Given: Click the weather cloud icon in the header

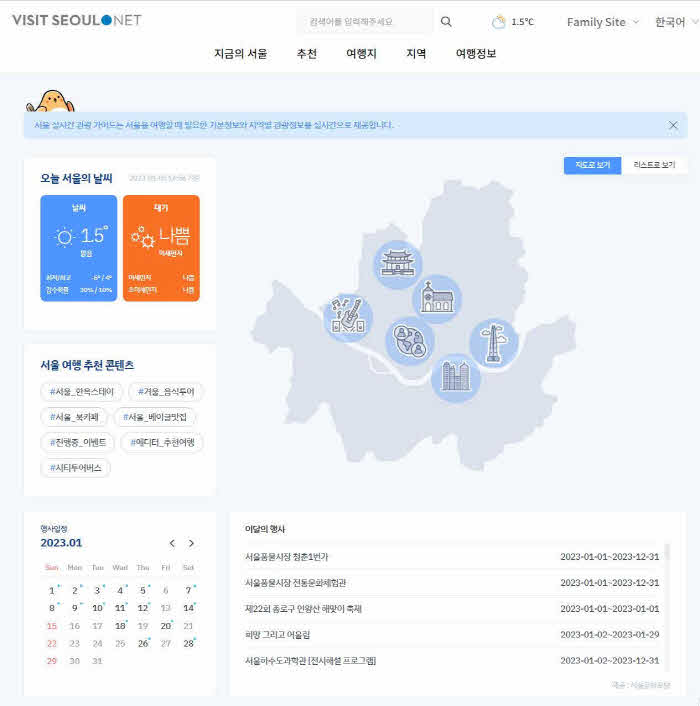Looking at the screenshot, I should tap(499, 22).
